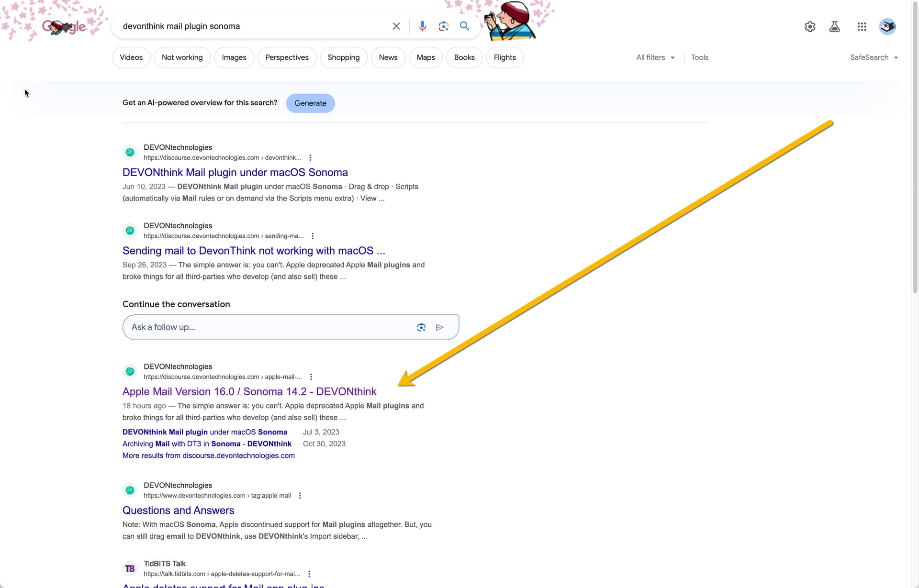Clear the search box with the X icon

pos(396,26)
